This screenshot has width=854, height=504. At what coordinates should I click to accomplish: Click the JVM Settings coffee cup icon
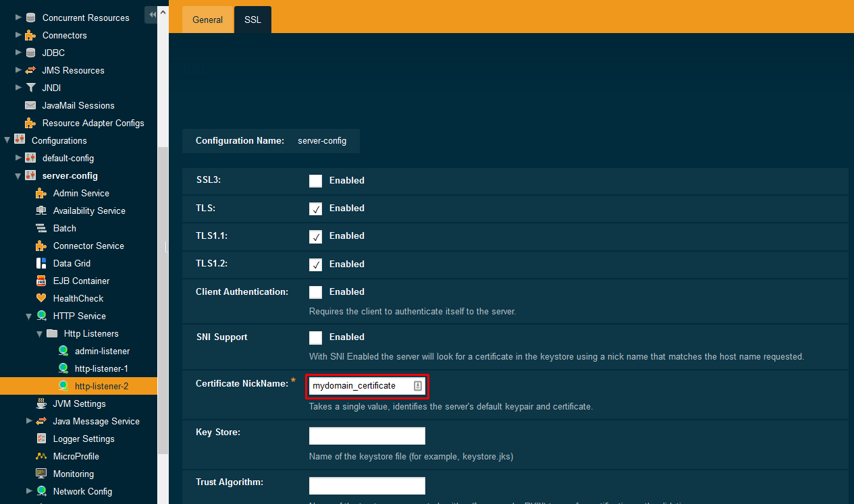41,403
